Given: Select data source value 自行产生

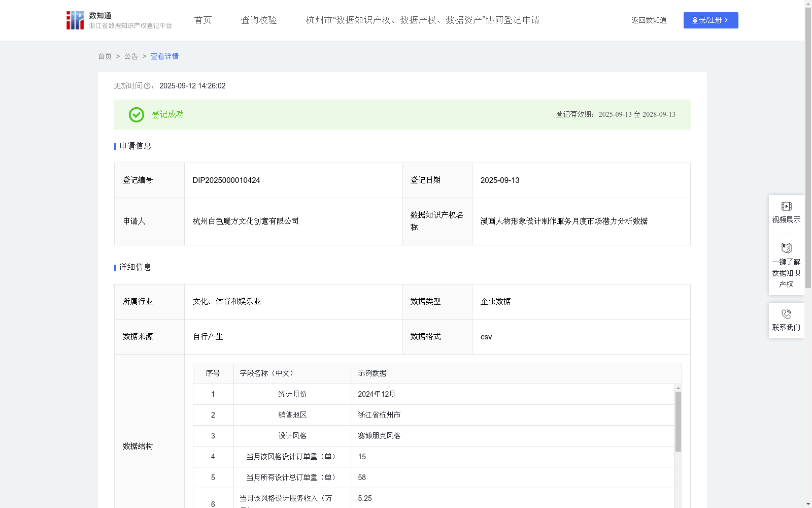Looking at the screenshot, I should tap(208, 337).
